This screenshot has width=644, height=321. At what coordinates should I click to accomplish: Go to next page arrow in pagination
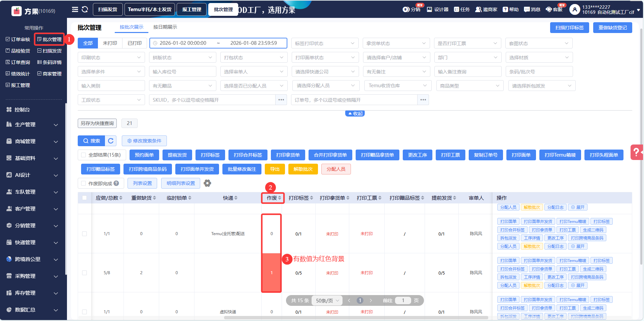(x=371, y=300)
